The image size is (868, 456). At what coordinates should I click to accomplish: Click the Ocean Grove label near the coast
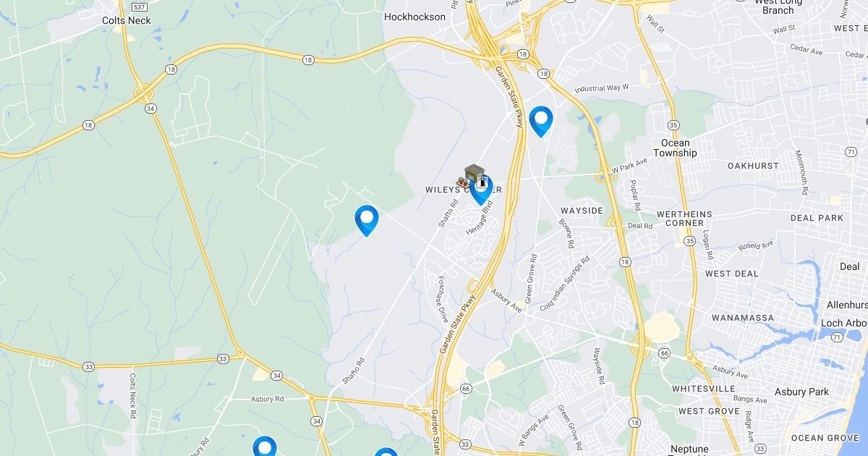[825, 438]
